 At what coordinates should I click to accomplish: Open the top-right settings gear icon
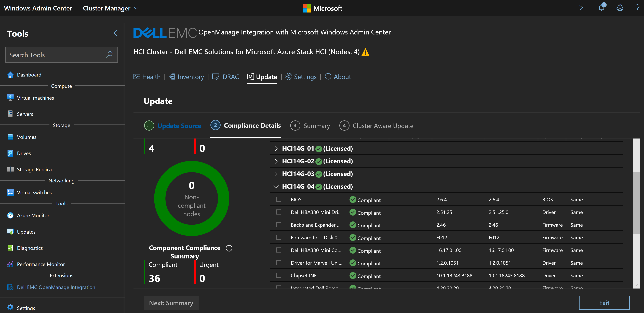[x=620, y=8]
